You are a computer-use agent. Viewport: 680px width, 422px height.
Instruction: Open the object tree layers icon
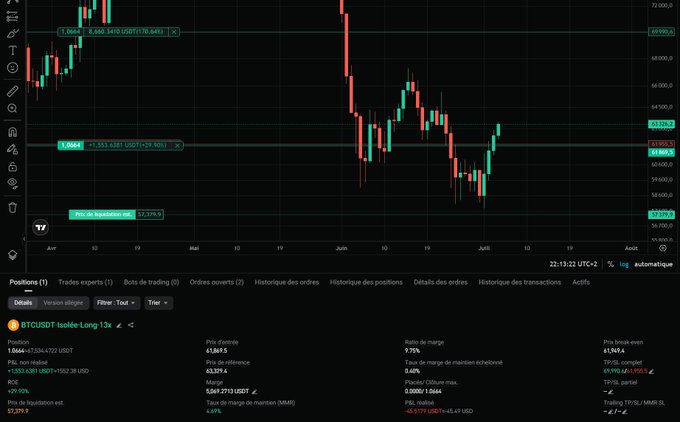click(12, 255)
